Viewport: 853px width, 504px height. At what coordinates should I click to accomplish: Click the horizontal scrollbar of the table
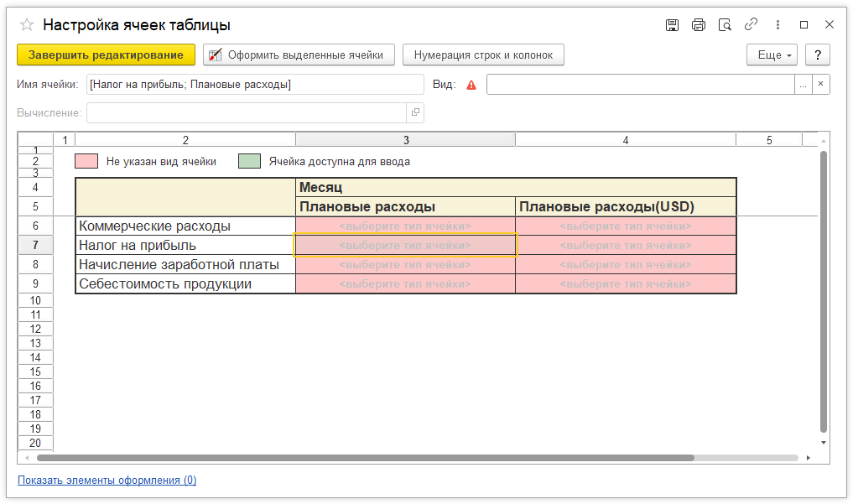click(365, 458)
